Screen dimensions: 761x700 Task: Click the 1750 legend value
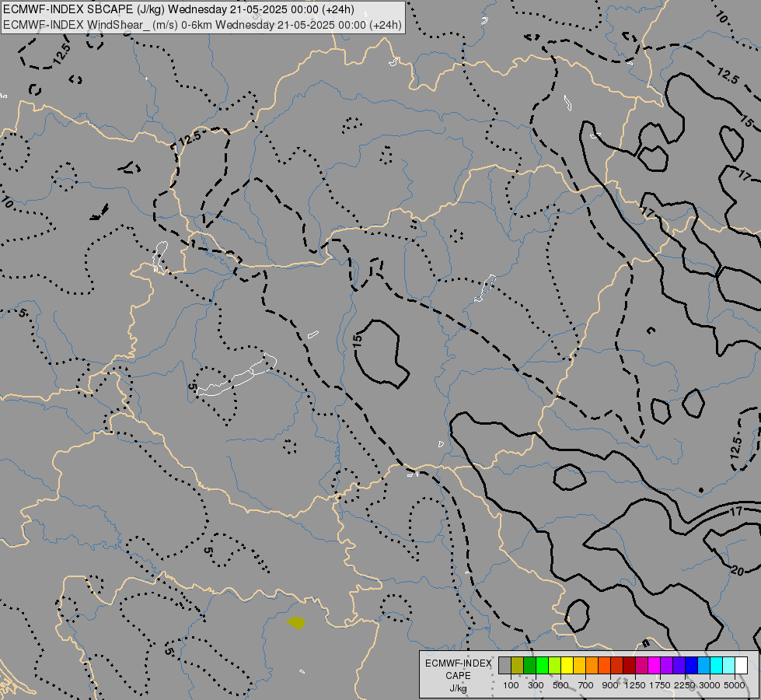coord(660,685)
